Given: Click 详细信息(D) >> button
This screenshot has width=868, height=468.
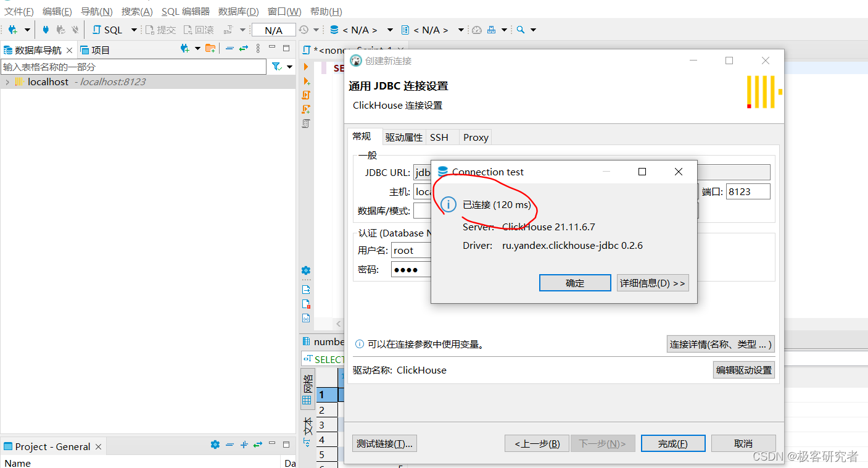Looking at the screenshot, I should point(653,283).
